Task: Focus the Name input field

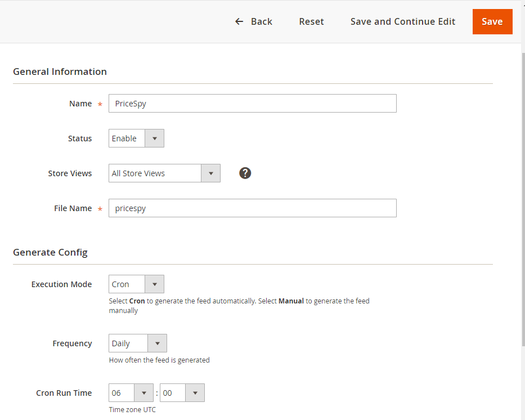Action: point(253,104)
